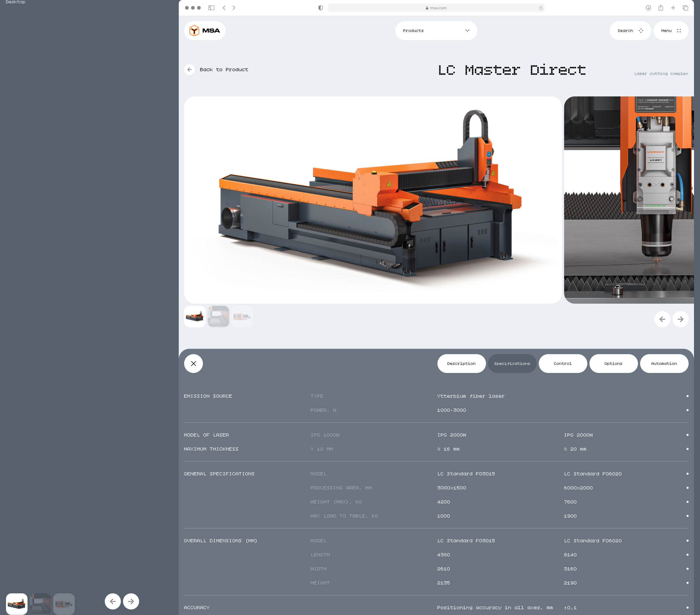The width and height of the screenshot is (700, 615).
Task: Click the back arrow circle icon
Action: tap(189, 69)
